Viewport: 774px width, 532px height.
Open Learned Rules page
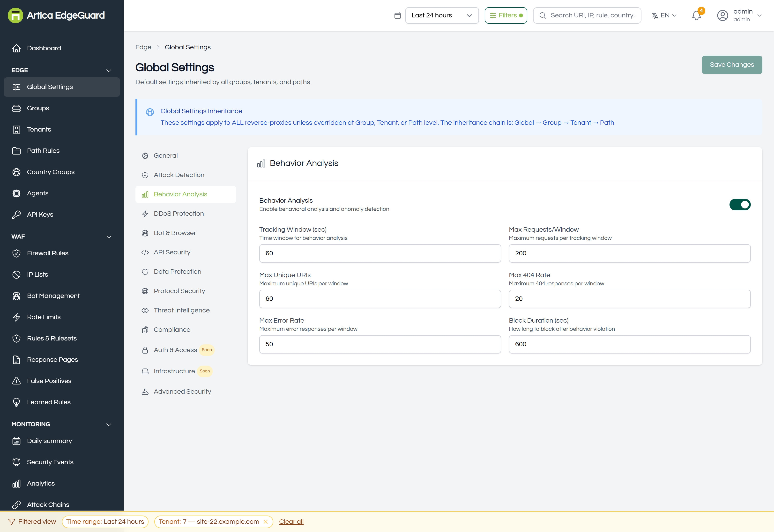62,402
